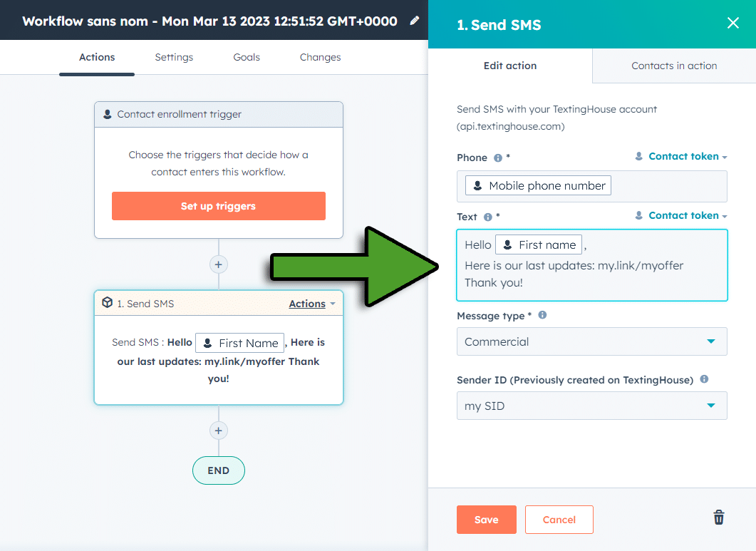Open the Contact token dropdown for Text
Image resolution: width=756 pixels, height=551 pixels.
681,216
